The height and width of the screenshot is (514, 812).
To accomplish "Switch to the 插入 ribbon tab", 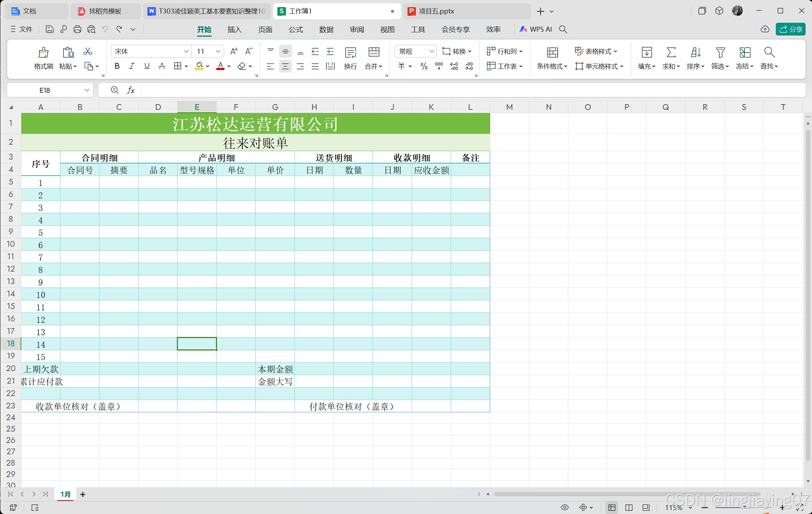I will pos(234,30).
